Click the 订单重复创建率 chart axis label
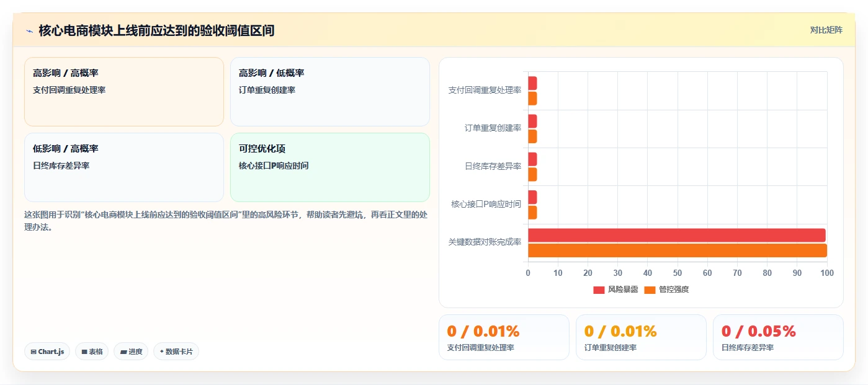The height and width of the screenshot is (385, 868). (x=493, y=128)
